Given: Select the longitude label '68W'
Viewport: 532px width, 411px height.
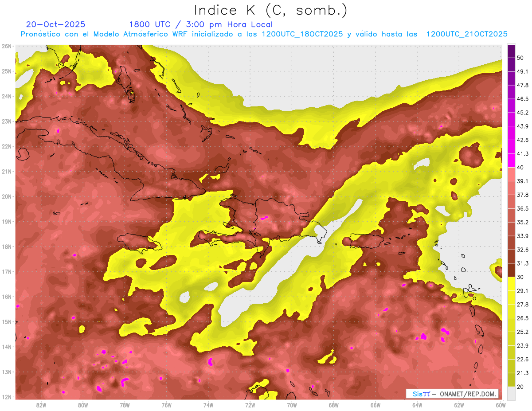Looking at the screenshot, I should 334,405.
